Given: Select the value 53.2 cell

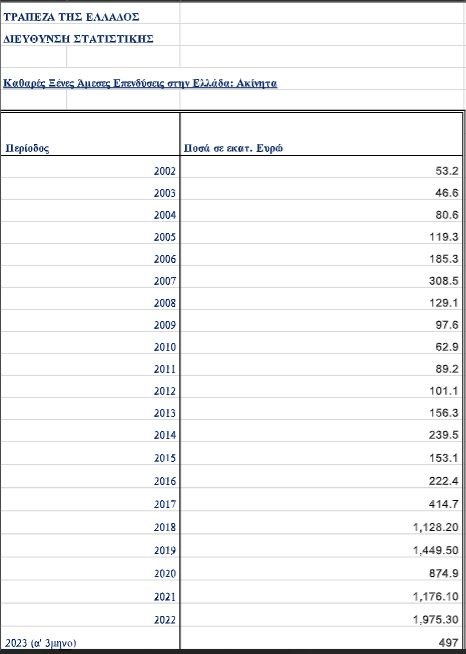Looking at the screenshot, I should 321,171.
